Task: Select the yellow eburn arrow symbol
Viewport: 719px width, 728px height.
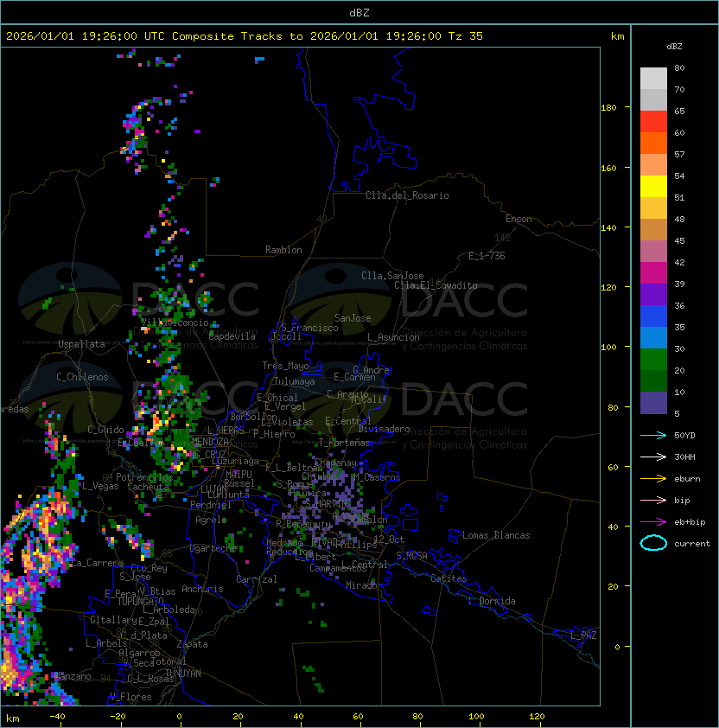Action: point(653,478)
